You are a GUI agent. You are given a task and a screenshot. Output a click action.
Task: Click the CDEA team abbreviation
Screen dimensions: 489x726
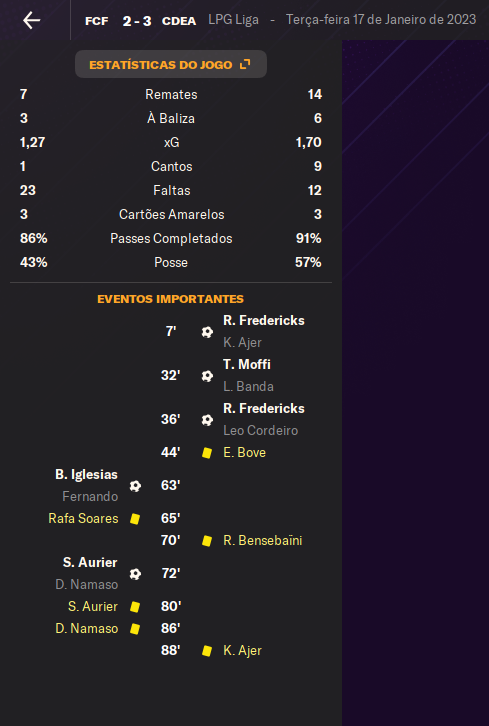pyautogui.click(x=179, y=21)
